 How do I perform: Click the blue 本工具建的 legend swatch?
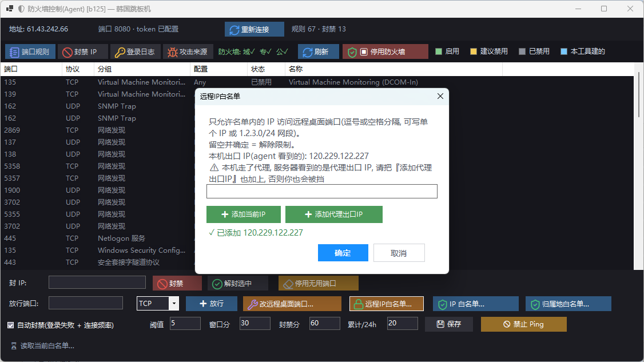564,51
